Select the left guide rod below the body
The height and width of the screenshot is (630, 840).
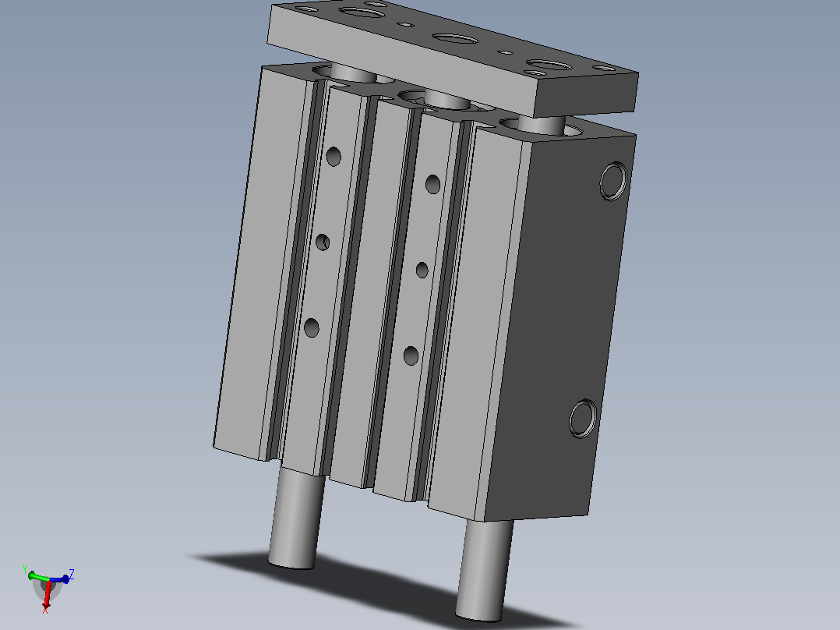[x=296, y=518]
